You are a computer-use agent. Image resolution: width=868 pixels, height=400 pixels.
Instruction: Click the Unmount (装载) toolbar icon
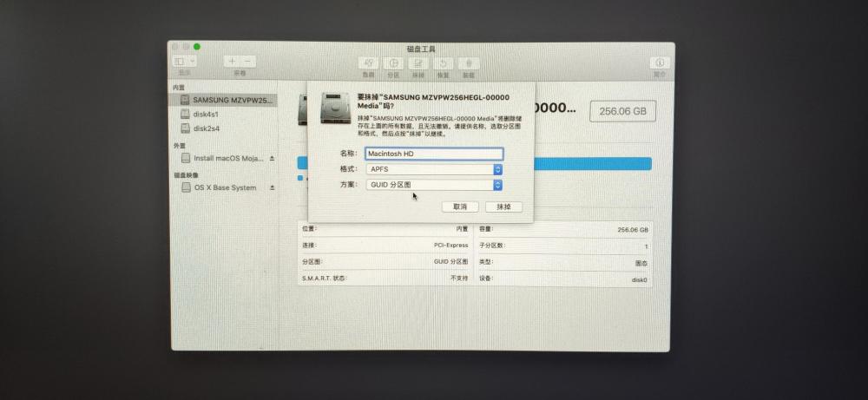click(x=469, y=63)
